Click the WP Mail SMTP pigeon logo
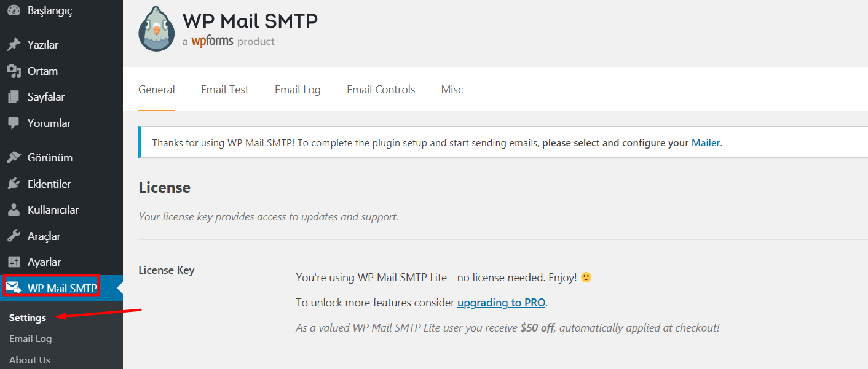This screenshot has width=868, height=369. tap(157, 29)
